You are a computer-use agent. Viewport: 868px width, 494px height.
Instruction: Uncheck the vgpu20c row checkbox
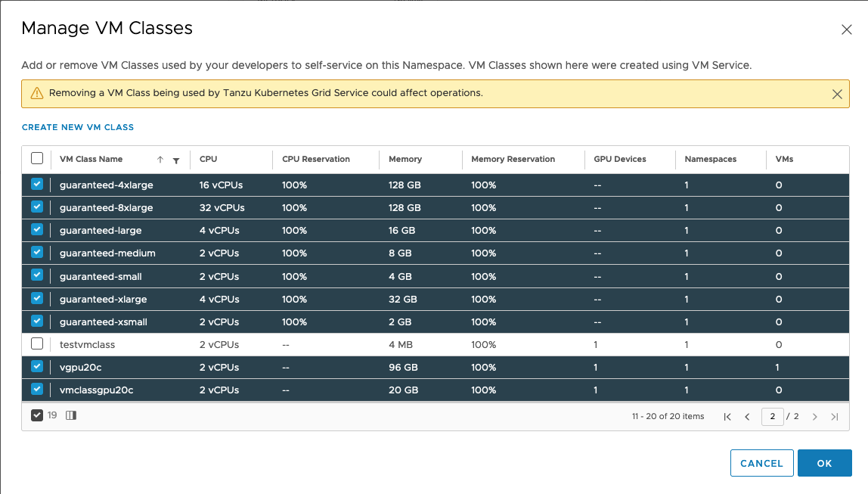pyautogui.click(x=37, y=367)
